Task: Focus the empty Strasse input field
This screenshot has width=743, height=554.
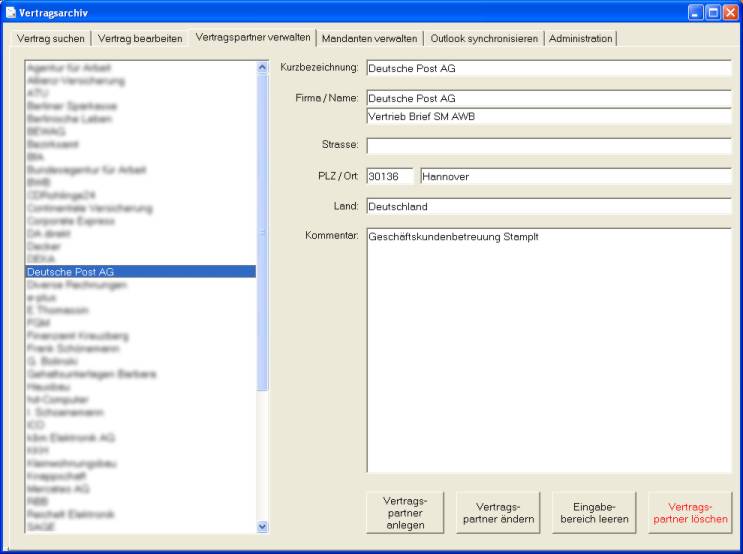Action: [x=548, y=146]
